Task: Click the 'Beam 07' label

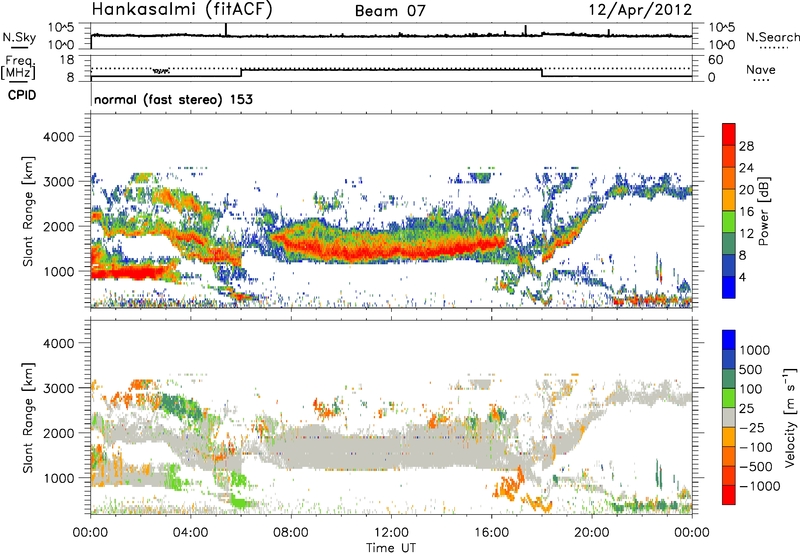Action: (x=390, y=11)
